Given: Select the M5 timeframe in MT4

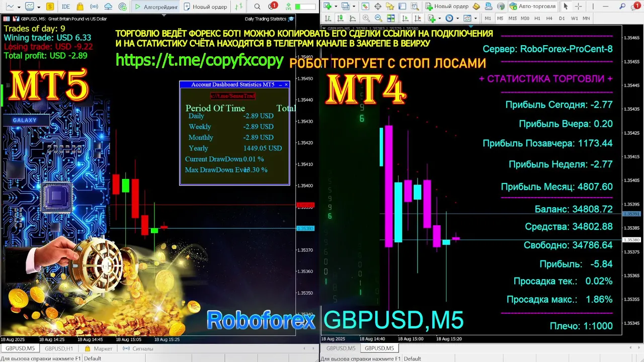Looking at the screenshot, I should tap(500, 18).
